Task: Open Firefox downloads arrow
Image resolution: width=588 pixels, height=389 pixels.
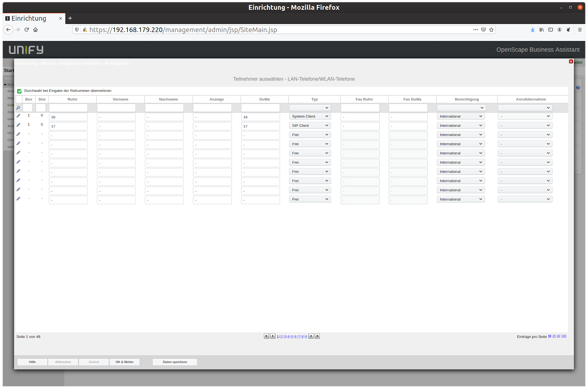Action: 533,30
